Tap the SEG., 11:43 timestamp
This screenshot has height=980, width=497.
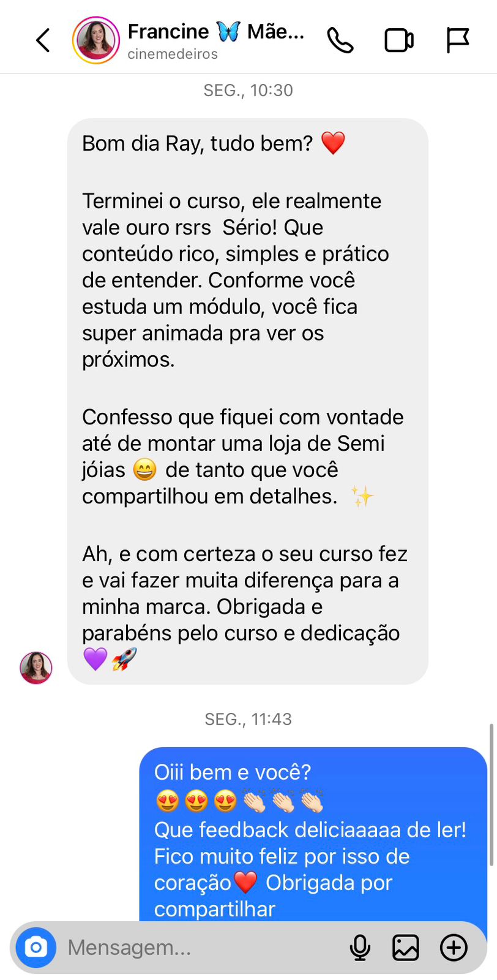248,718
